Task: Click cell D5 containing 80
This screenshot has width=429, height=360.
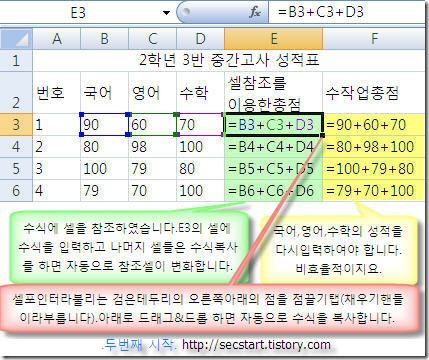Action: pyautogui.click(x=200, y=169)
